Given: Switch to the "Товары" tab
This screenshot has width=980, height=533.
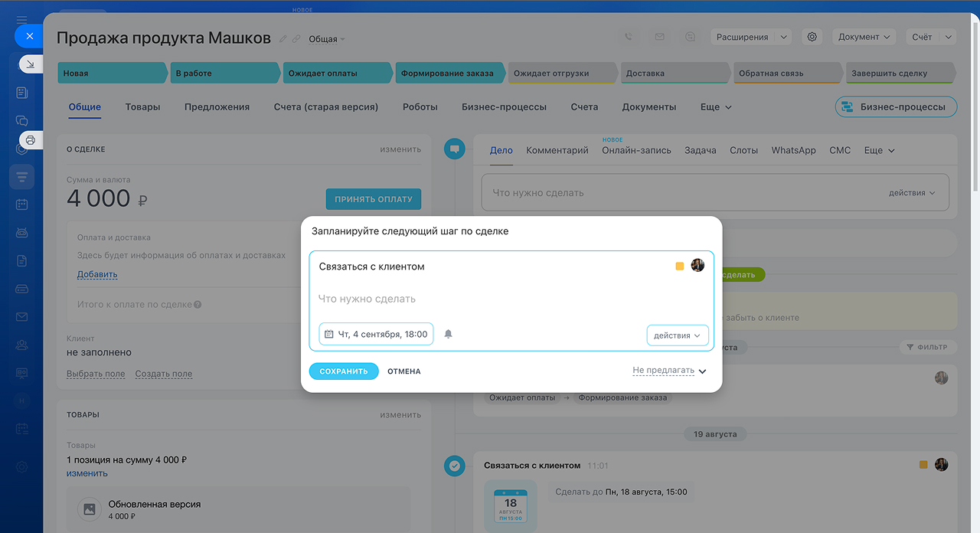Looking at the screenshot, I should [142, 107].
